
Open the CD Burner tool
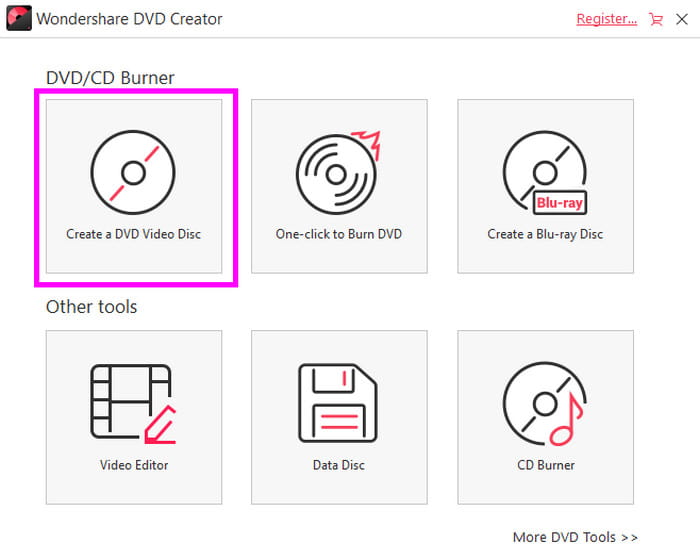pyautogui.click(x=546, y=417)
